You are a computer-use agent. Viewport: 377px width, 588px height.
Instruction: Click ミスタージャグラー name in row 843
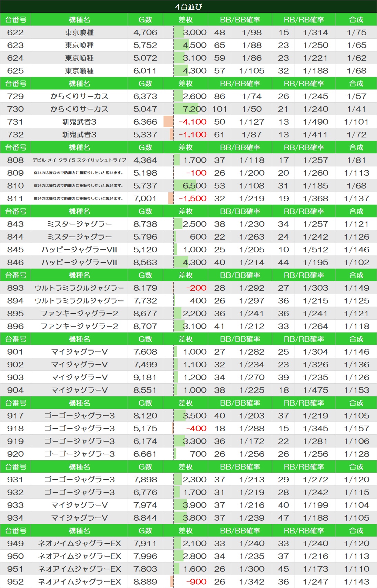(79, 224)
